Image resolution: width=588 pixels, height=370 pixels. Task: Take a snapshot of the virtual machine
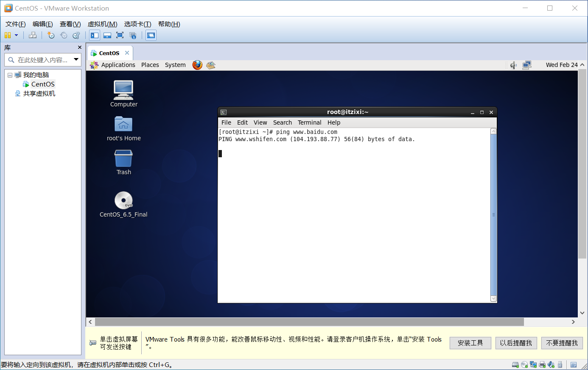click(x=51, y=35)
